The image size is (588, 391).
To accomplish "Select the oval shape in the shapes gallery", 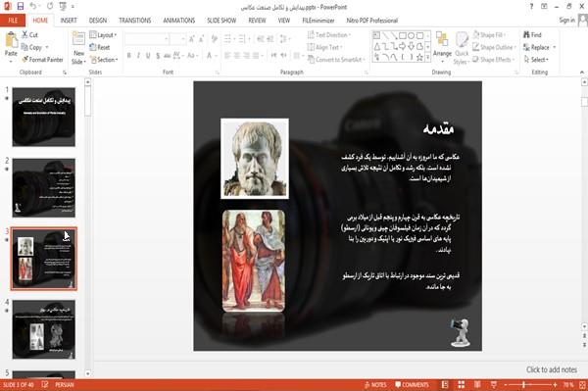I will pos(411,36).
